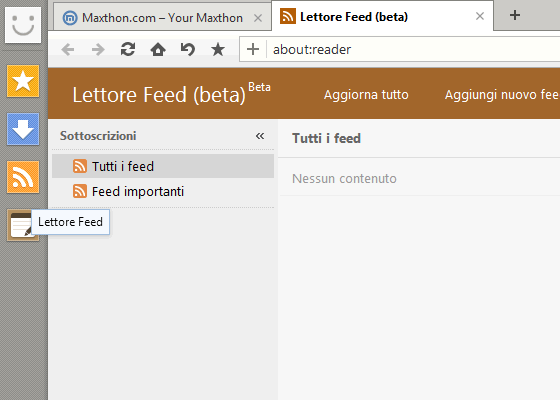This screenshot has width=560, height=400.
Task: Open the notes sidebar icon
Action: [20, 225]
